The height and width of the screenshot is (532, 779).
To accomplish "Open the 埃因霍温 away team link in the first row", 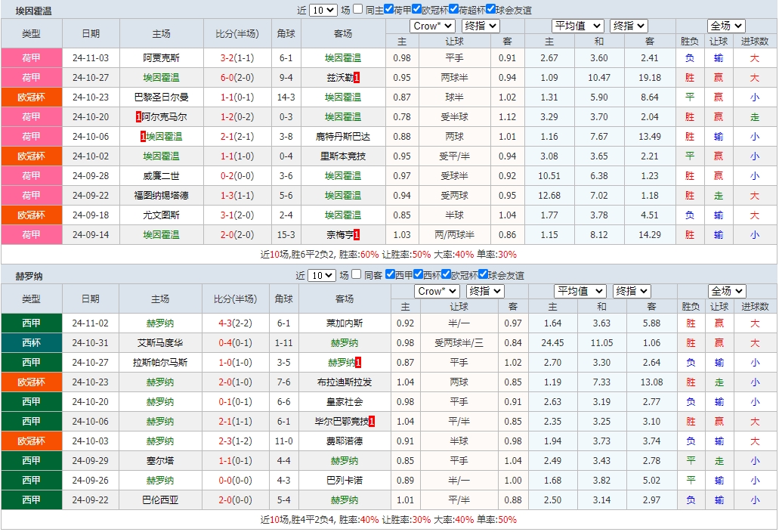I will (342, 57).
